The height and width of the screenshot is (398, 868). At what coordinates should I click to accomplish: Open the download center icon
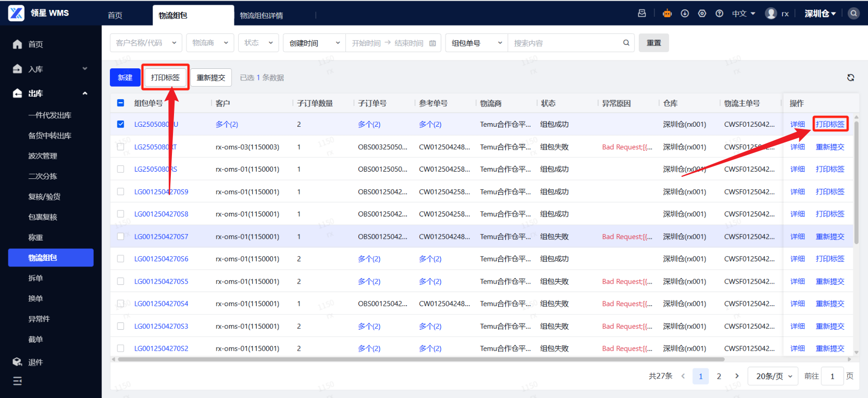pyautogui.click(x=685, y=14)
